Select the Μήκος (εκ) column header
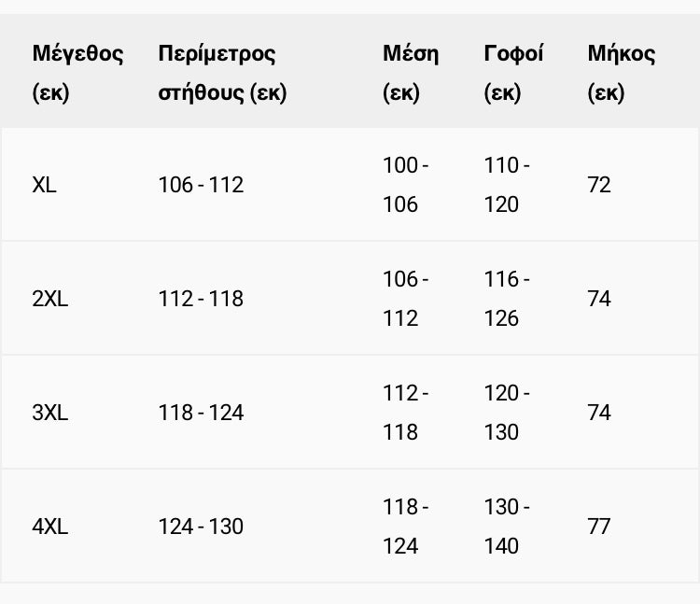Screen dimensions: 700x604 pos(622,73)
